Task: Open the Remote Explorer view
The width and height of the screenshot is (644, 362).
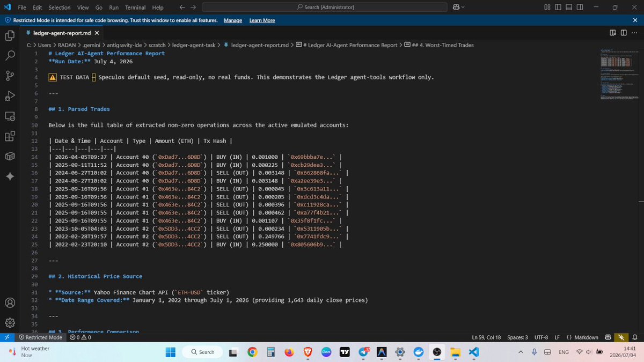Action: (x=10, y=116)
